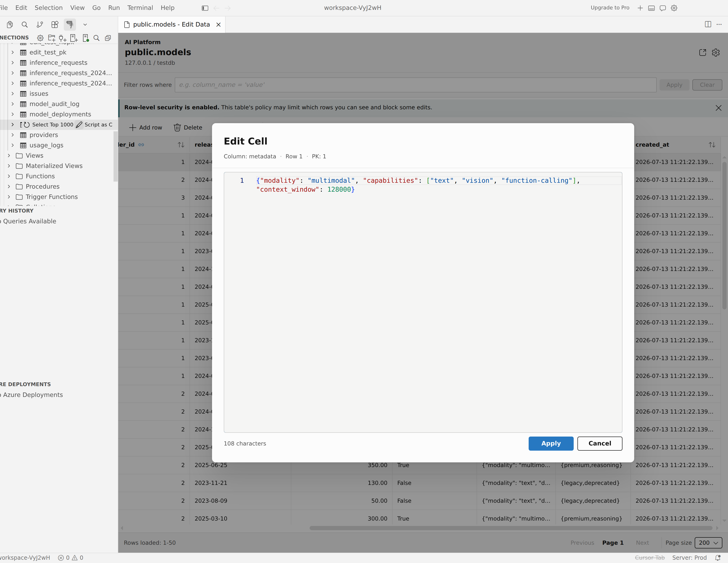This screenshot has width=728, height=563.
Task: Open the Explorer files view icon
Action: pos(10,24)
